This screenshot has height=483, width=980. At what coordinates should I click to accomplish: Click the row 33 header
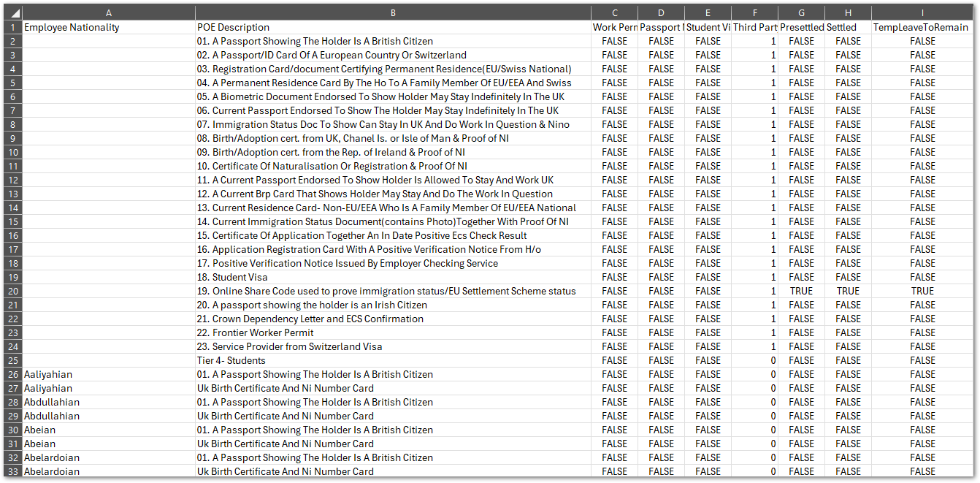click(12, 471)
